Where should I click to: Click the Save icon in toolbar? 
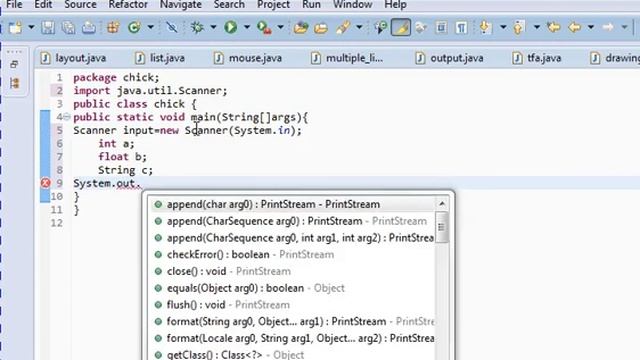pos(48,27)
